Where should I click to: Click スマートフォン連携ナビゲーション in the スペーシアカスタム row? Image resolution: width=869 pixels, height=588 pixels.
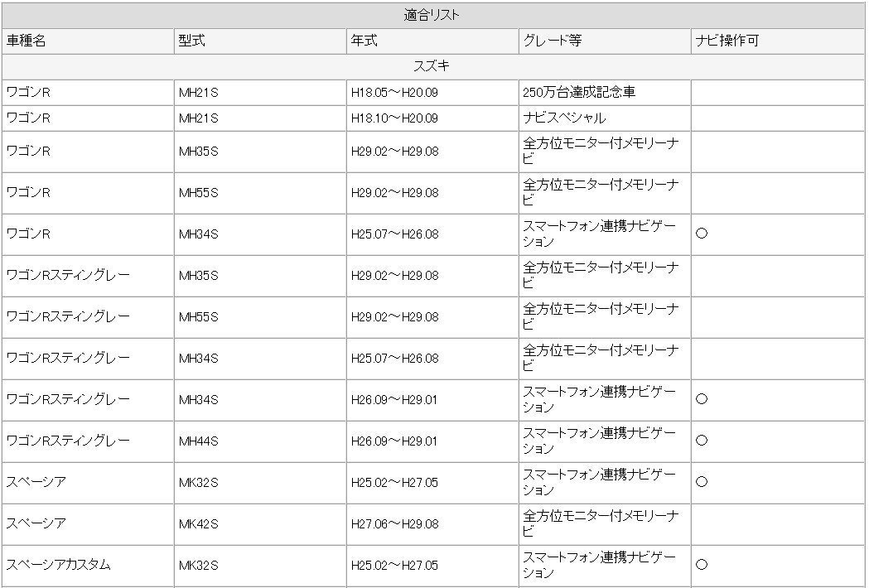pos(600,566)
